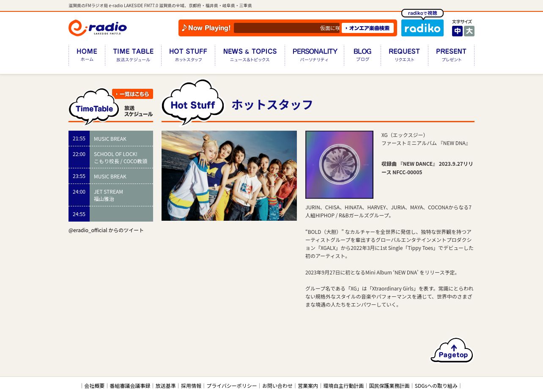Click the e-radio logo
The width and height of the screenshot is (543, 392).
click(x=98, y=28)
